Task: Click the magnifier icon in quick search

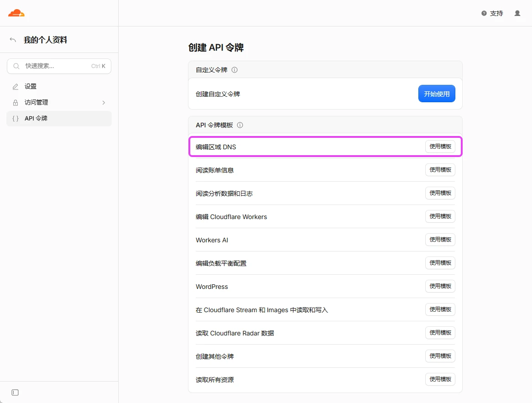Action: pos(16,66)
